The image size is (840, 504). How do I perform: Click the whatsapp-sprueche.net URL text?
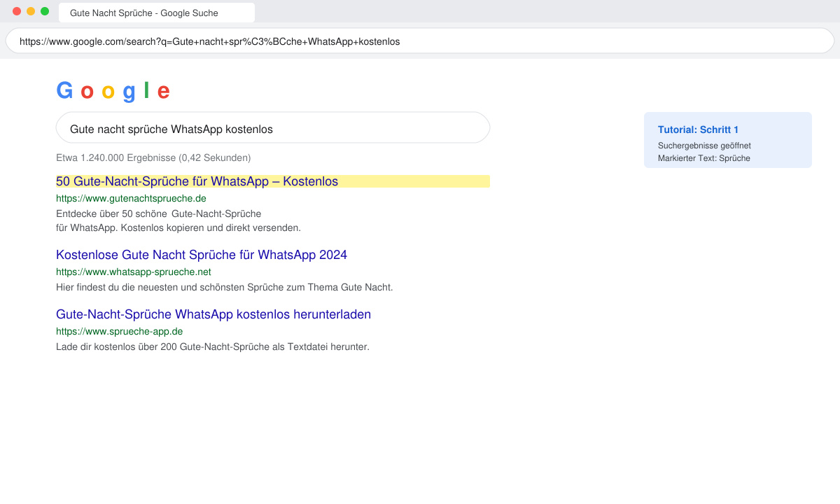(x=134, y=272)
